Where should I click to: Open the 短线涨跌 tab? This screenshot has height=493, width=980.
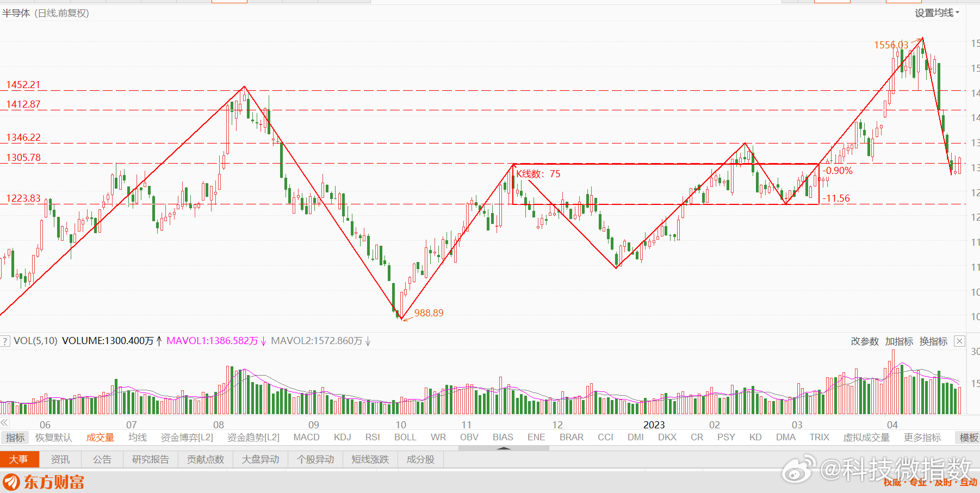click(x=370, y=459)
